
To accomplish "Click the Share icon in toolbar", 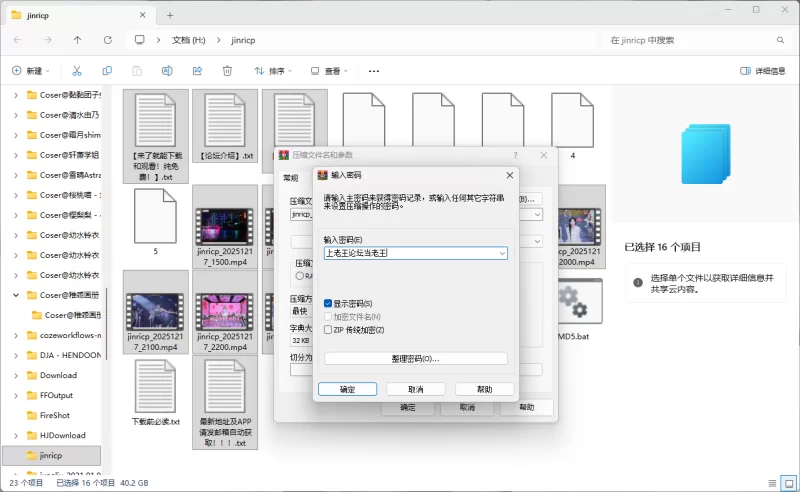I will pyautogui.click(x=197, y=71).
